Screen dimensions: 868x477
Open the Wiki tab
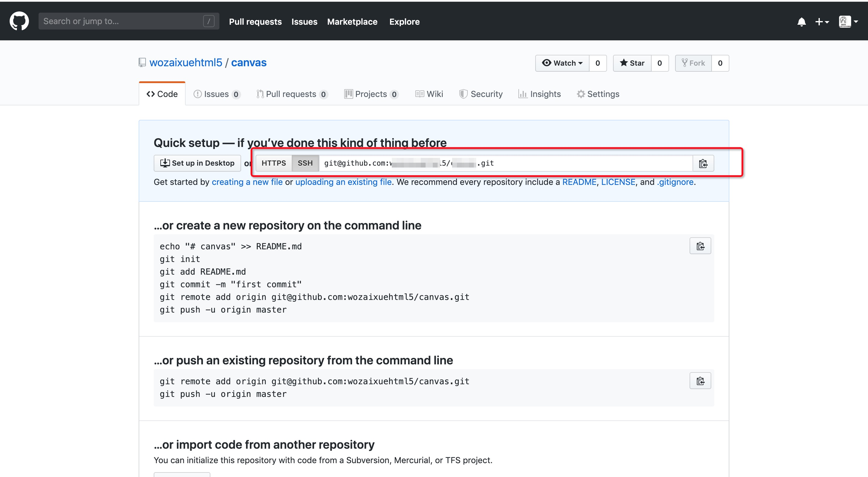429,94
